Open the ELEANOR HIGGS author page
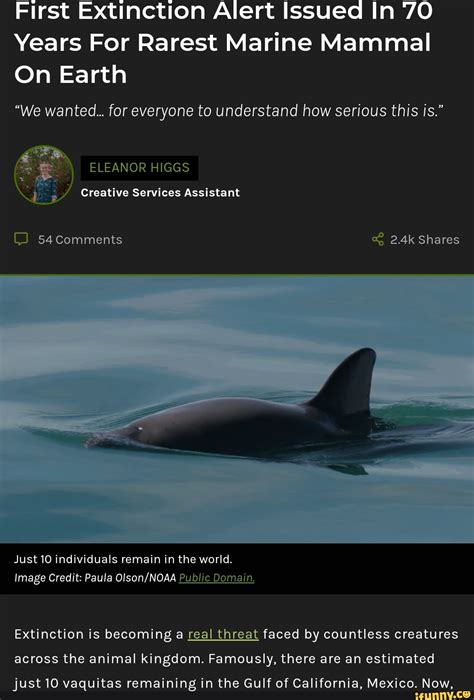Screen dimensions: 474x700 (139, 168)
